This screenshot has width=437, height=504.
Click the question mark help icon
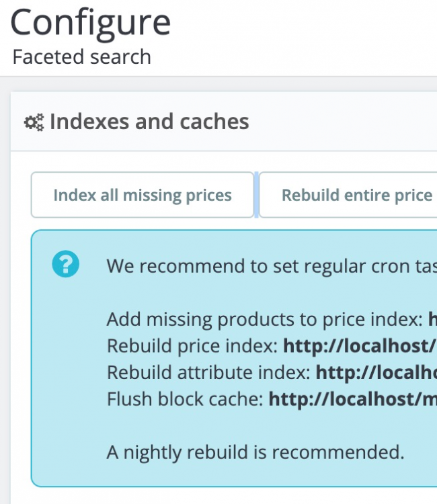66,265
